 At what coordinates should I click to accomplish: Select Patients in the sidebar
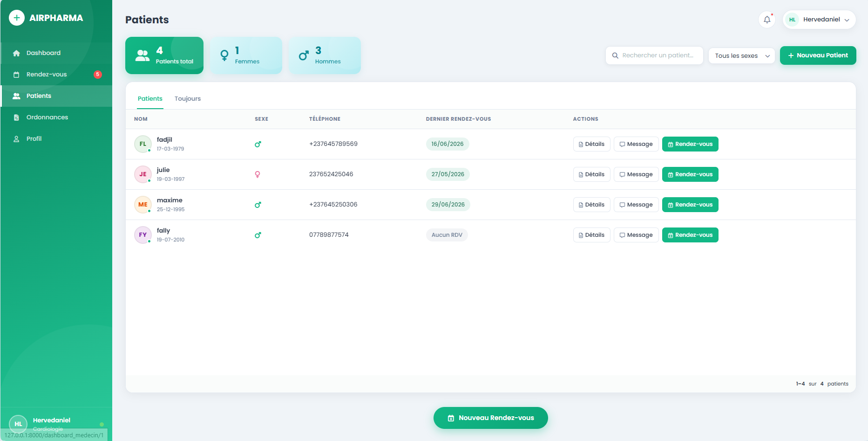[x=56, y=96]
